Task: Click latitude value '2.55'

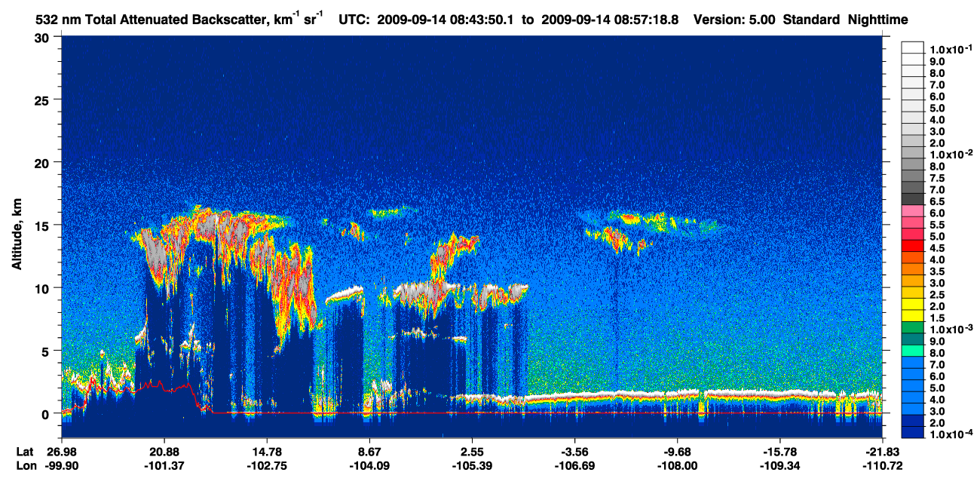Action: 472,452
